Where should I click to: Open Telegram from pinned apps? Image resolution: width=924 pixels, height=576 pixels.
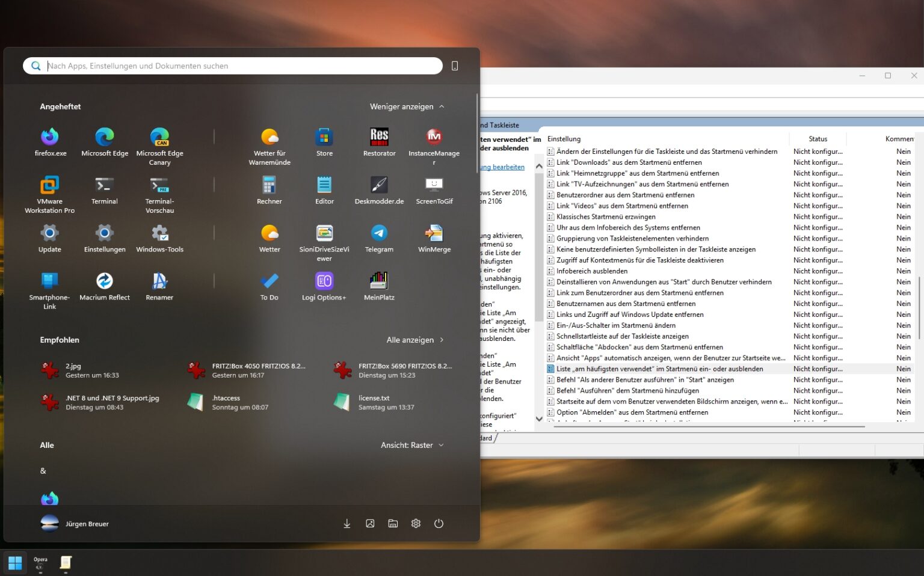coord(379,239)
